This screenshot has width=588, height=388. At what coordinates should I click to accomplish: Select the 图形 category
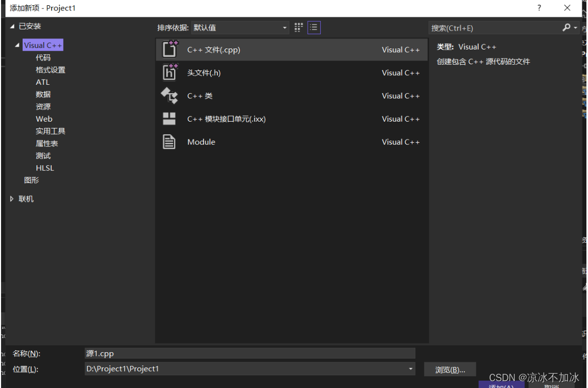point(32,180)
